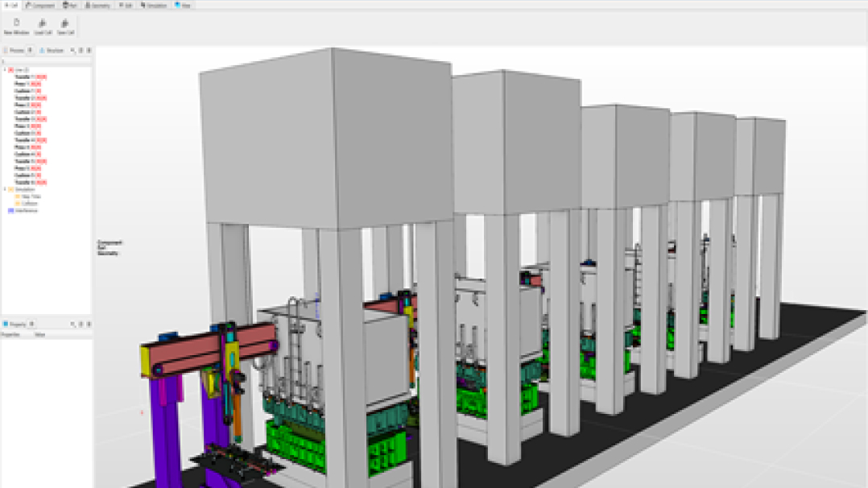Select the Component label in the viewport
The image size is (868, 488).
108,242
